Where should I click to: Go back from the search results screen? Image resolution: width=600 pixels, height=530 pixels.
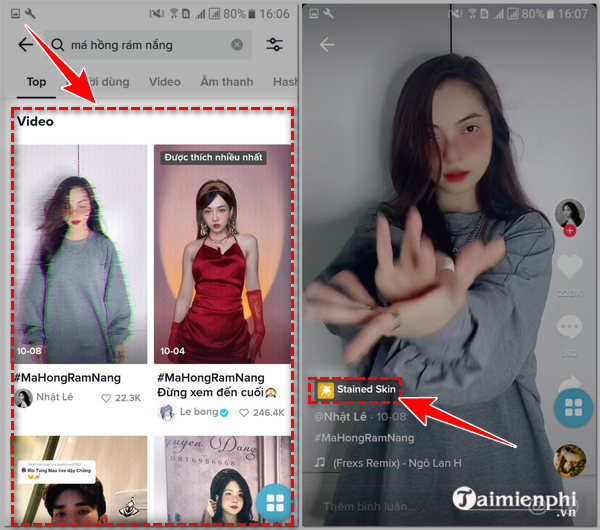tap(25, 45)
